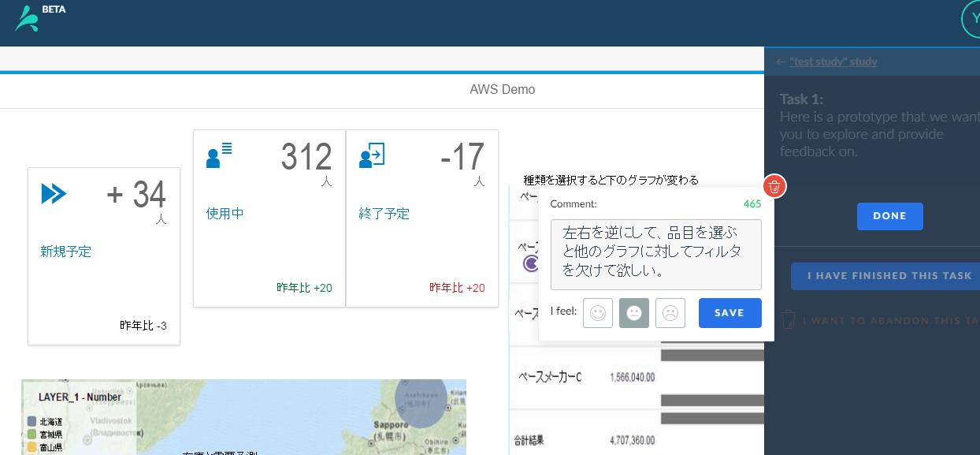Screen dimensions: 980x455
Task: Click the person-list icon on 使用中 card
Action: 218,155
